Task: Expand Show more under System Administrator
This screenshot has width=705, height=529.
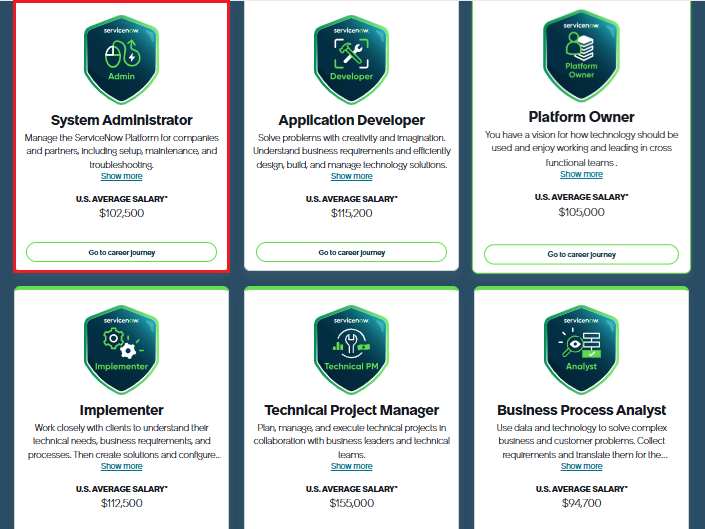Action: (x=121, y=177)
